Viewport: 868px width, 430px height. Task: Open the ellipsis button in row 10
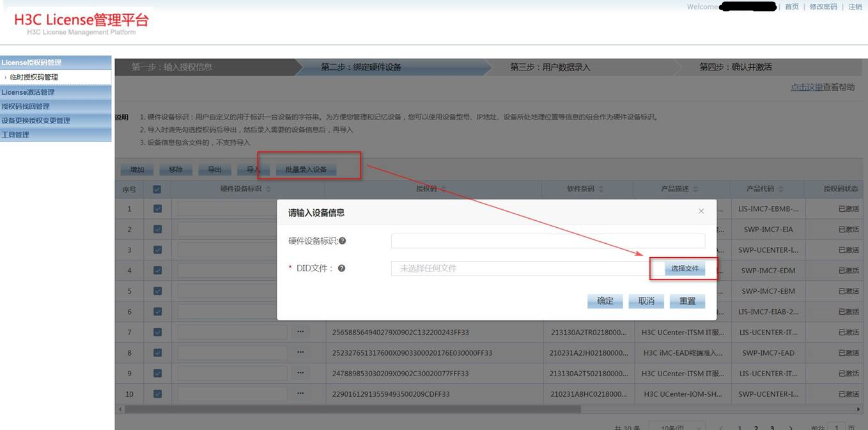[x=300, y=394]
